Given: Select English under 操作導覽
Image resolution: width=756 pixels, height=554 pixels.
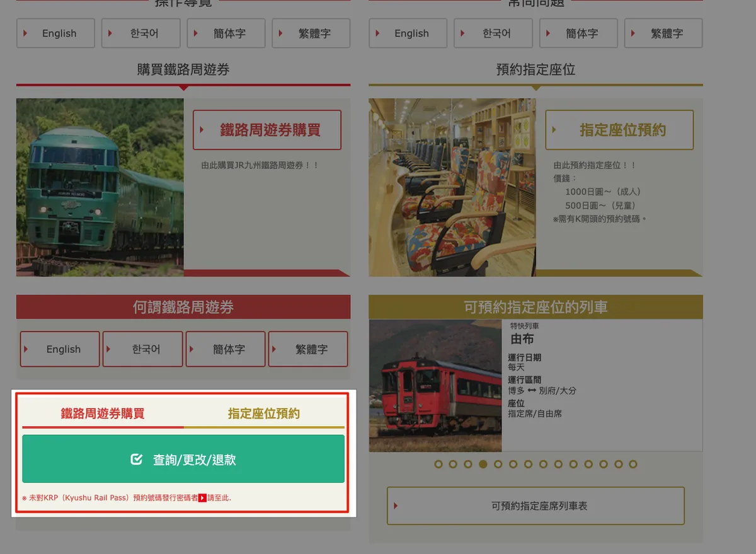Looking at the screenshot, I should (x=55, y=33).
